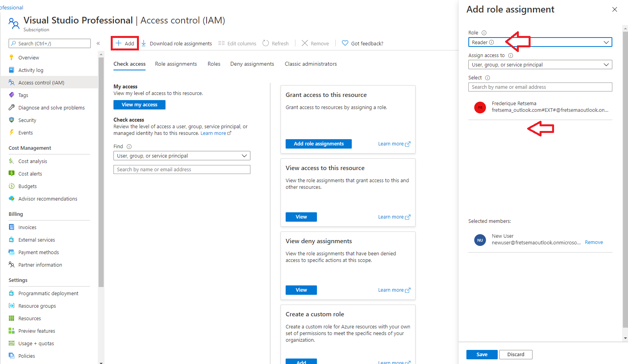Open Cost analysis from sidebar icon
The height and width of the screenshot is (364, 628).
tap(12, 161)
